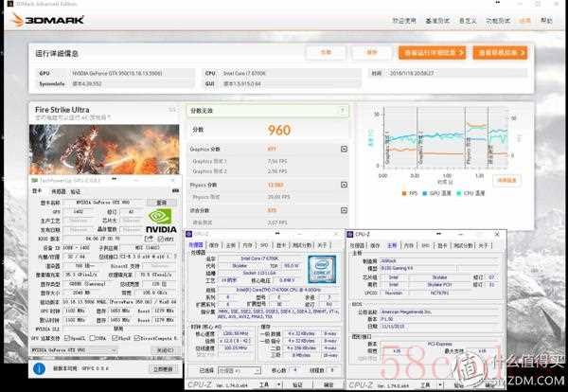Image resolution: width=568 pixels, height=392 pixels.
Task: Click the OK button in left CPU-Z
Action: click(328, 384)
